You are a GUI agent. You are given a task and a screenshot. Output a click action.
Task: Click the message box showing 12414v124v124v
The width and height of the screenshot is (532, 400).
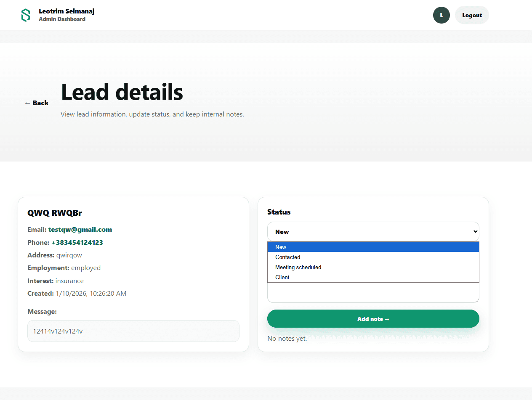pos(133,331)
